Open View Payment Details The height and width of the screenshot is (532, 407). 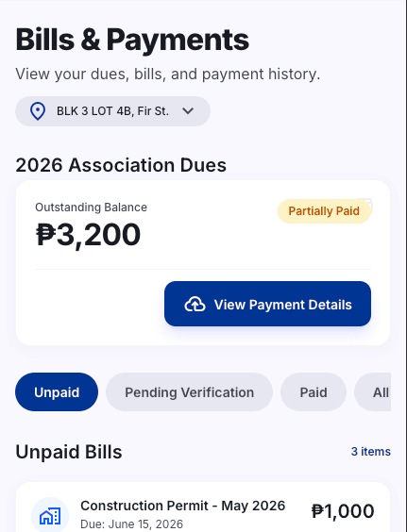[267, 304]
